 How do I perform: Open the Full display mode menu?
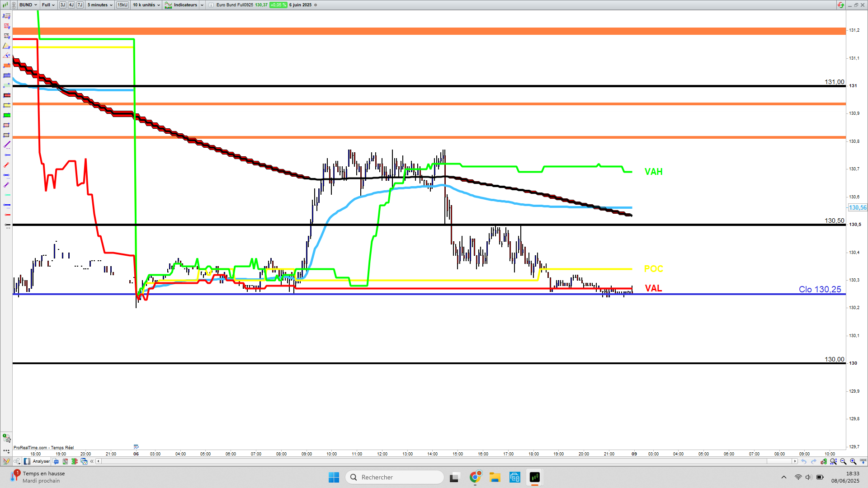click(48, 5)
